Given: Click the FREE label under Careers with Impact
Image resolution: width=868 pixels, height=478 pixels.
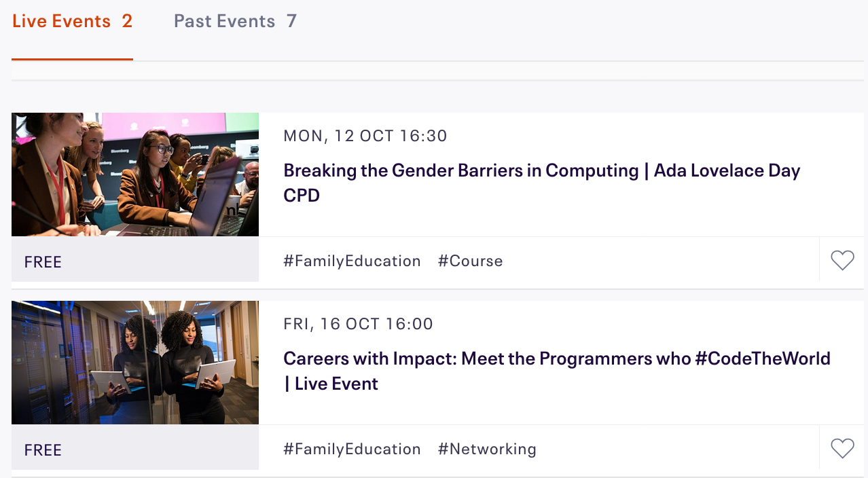Looking at the screenshot, I should click(x=43, y=450).
